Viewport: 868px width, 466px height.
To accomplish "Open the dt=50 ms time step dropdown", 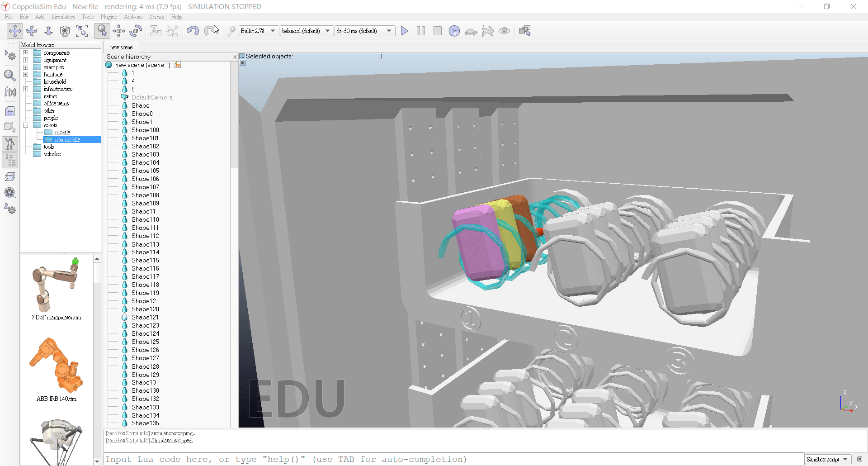I will pyautogui.click(x=364, y=31).
